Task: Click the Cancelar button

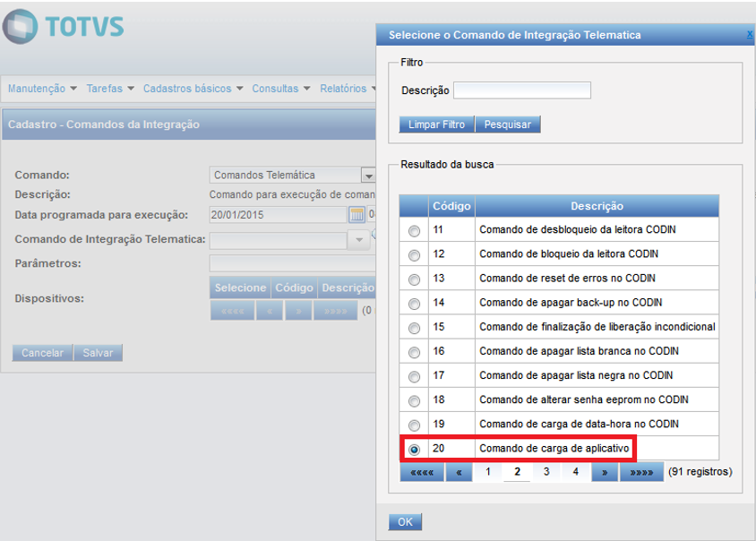Action: click(x=42, y=353)
